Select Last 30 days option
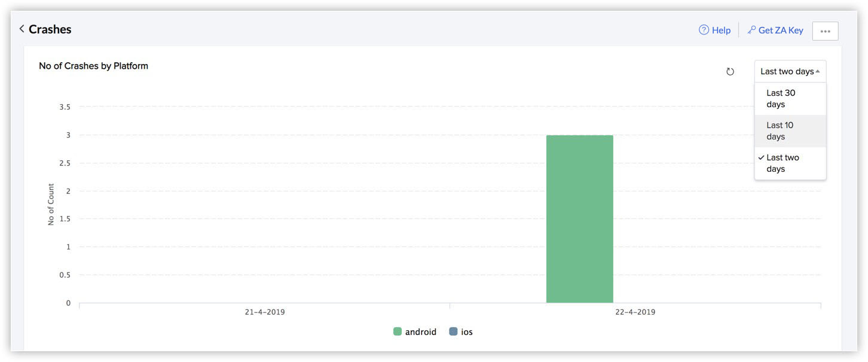Viewport: 868px width, 362px height. click(790, 99)
